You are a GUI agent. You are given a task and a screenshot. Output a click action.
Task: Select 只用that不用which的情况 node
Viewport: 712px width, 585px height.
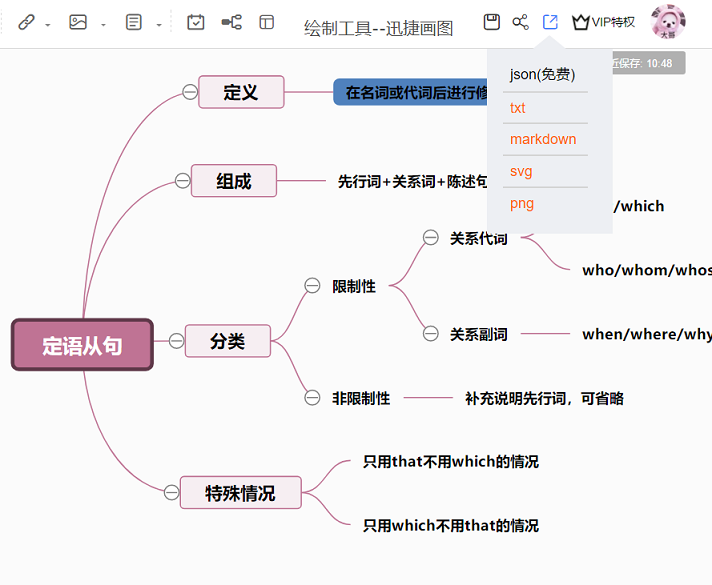click(451, 461)
